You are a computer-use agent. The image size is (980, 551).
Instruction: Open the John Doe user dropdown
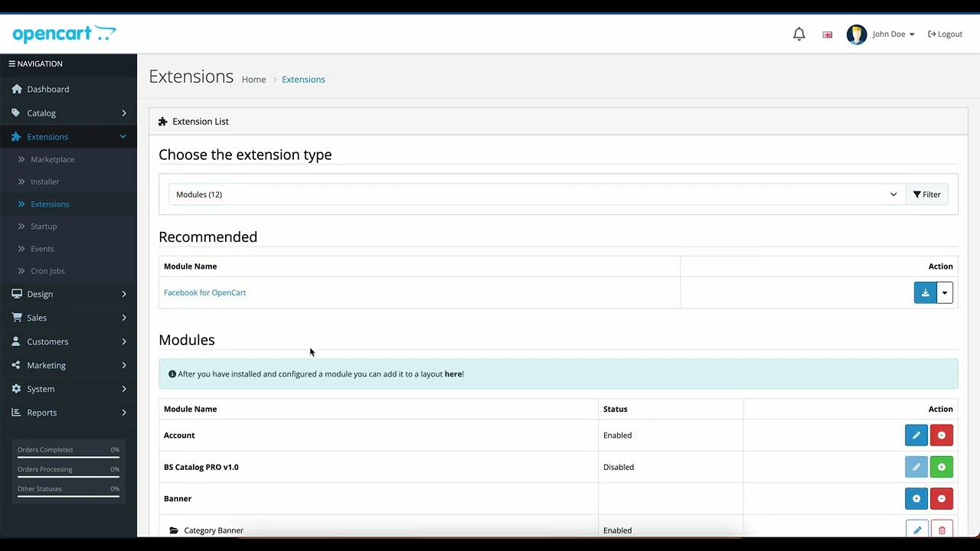coord(893,34)
